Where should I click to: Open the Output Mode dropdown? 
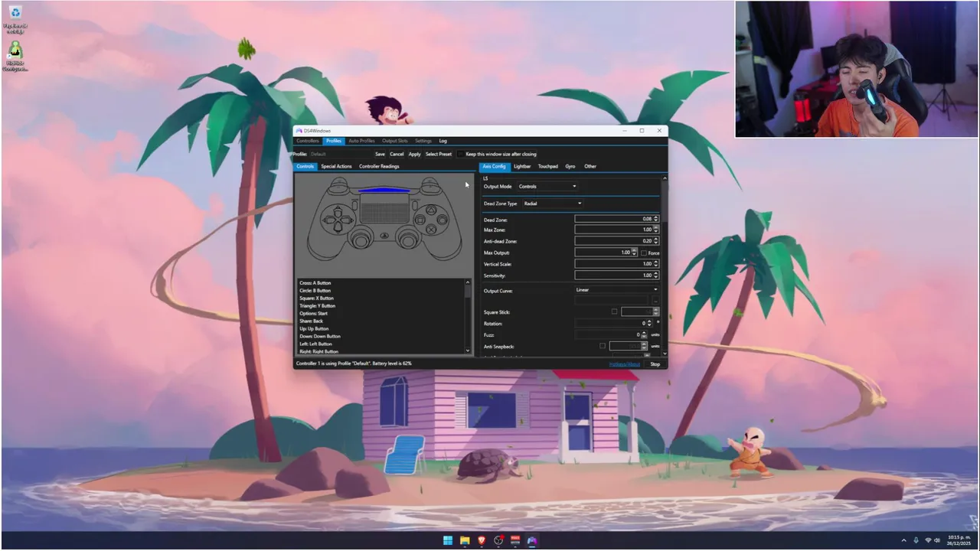click(547, 186)
